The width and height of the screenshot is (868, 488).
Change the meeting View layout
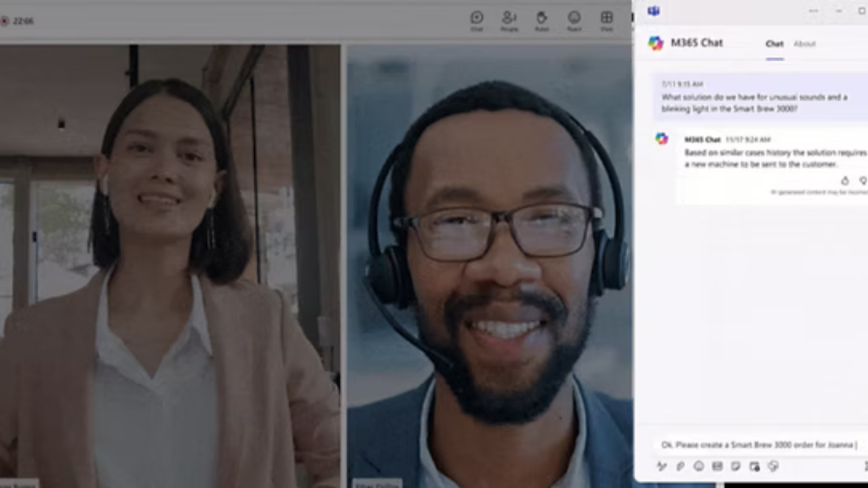click(607, 21)
